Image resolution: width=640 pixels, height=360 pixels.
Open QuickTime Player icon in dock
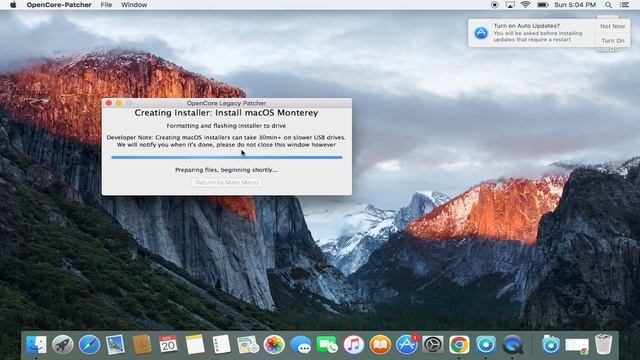(512, 344)
